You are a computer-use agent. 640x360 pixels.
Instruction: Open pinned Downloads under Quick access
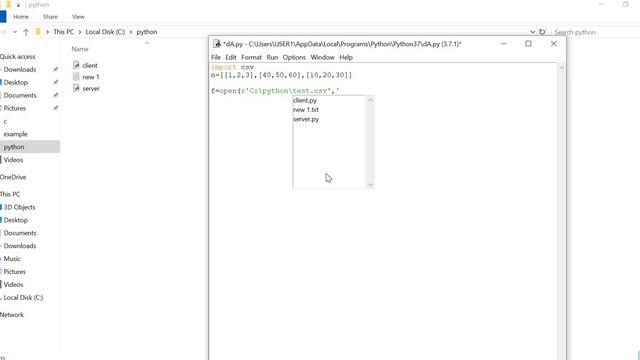coord(20,69)
